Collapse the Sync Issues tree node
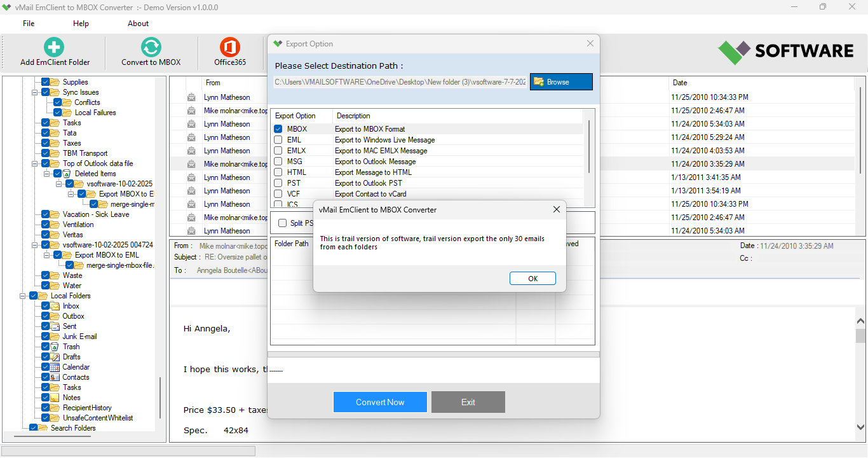Image resolution: width=868 pixels, height=458 pixels. tap(35, 92)
